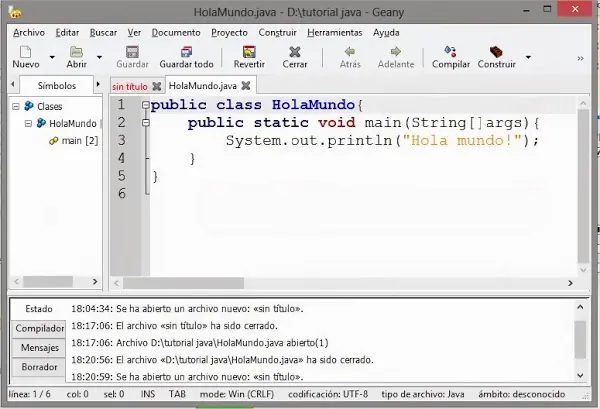600x409 pixels.
Task: Click the messages panel scroll down arrow
Action: (x=580, y=375)
